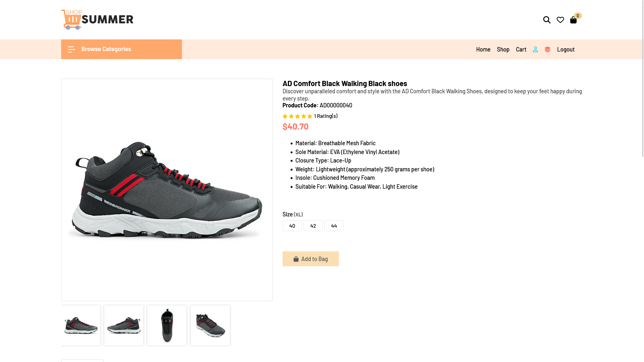Click the hamburger icon beside Browse Categories
The image size is (644, 362).
(72, 49)
